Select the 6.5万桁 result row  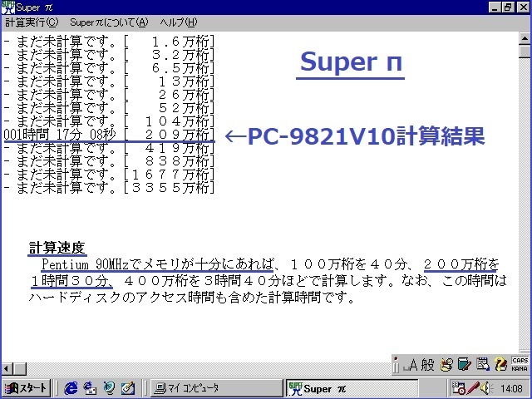pyautogui.click(x=109, y=68)
